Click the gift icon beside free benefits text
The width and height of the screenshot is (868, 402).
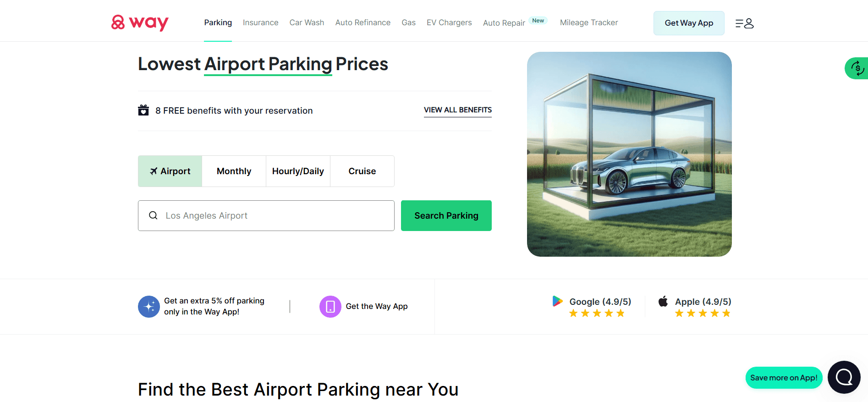[143, 110]
